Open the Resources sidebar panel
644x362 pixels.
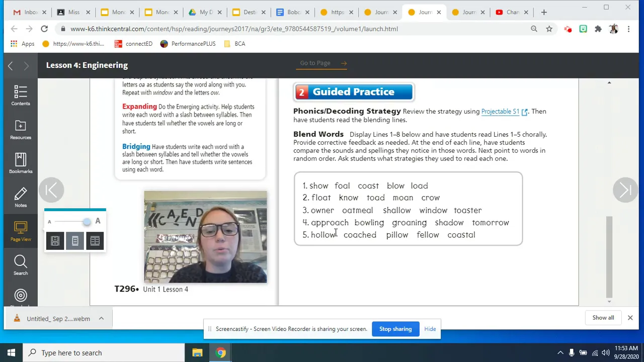coord(21,129)
